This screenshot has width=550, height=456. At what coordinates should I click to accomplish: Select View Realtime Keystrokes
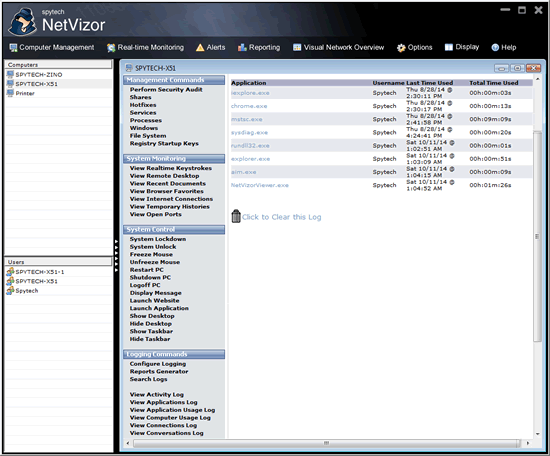pyautogui.click(x=171, y=168)
